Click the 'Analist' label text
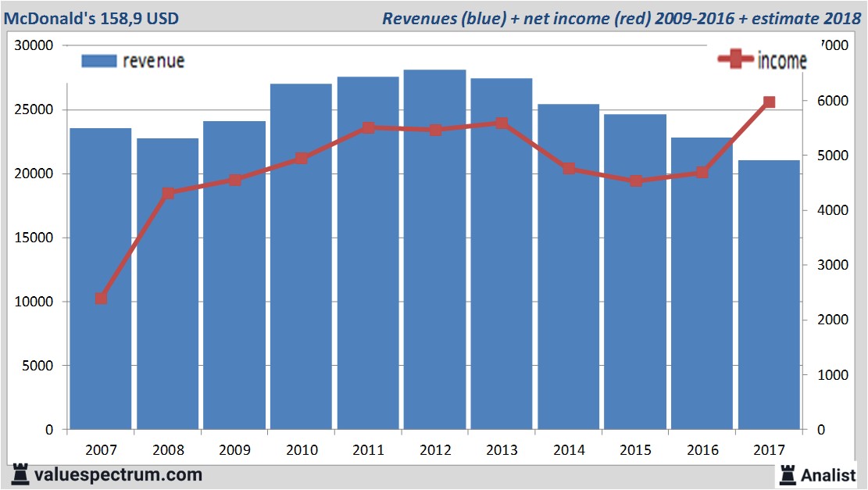 (828, 475)
